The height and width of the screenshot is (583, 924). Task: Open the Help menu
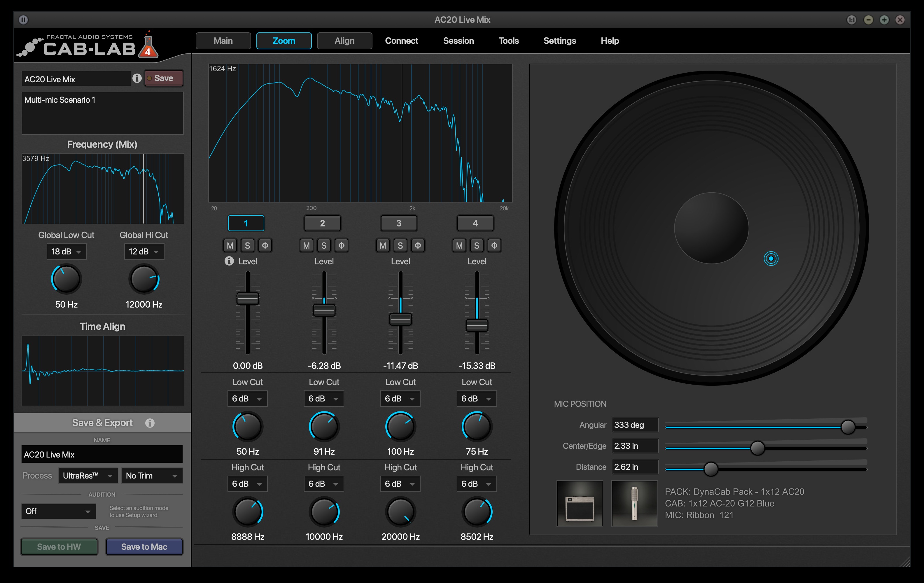click(610, 41)
